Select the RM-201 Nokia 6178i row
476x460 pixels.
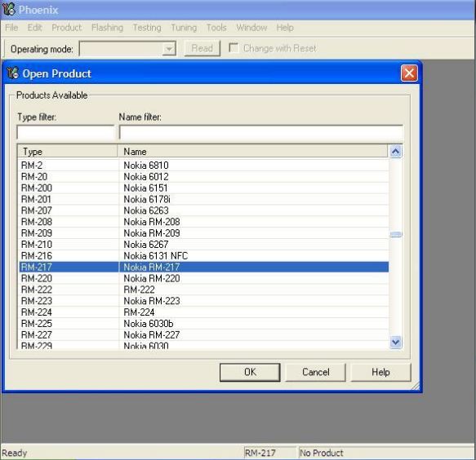click(203, 199)
